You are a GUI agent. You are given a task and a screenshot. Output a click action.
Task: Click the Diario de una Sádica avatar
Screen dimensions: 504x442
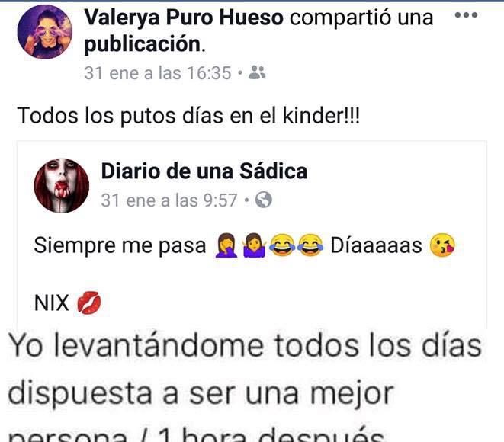pos(62,185)
